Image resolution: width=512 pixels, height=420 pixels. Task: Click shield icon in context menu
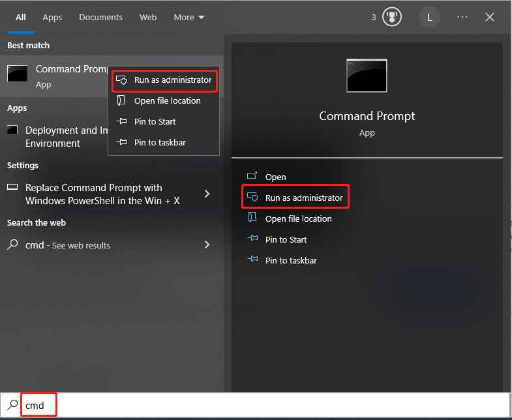pos(121,80)
